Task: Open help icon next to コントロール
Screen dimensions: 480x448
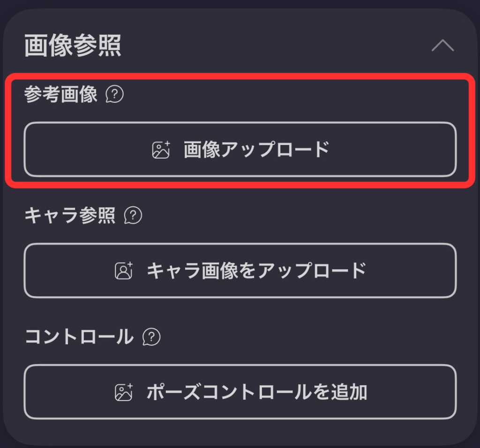Action: (151, 337)
